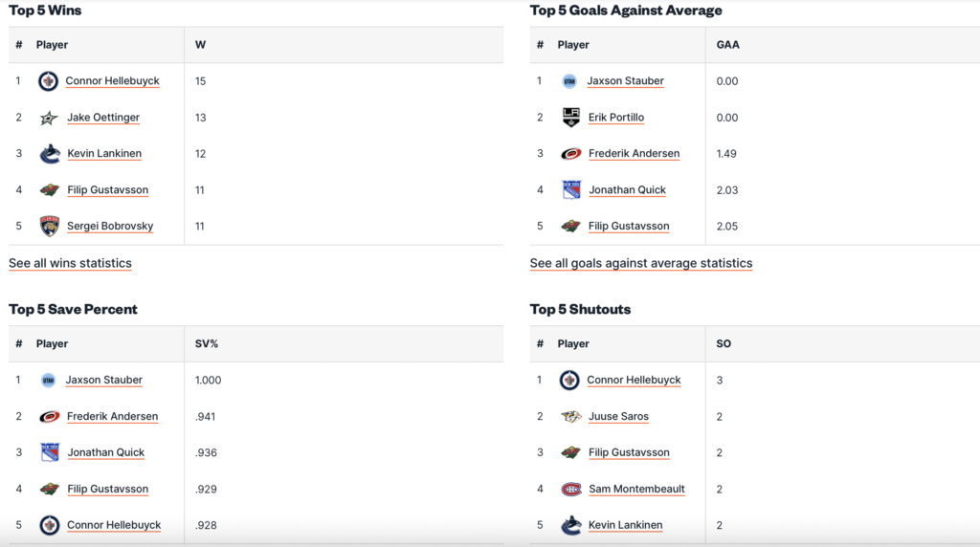980x547 pixels.
Task: Click the Carolina Hurricanes logo in Goals Against Average
Action: pos(570,154)
